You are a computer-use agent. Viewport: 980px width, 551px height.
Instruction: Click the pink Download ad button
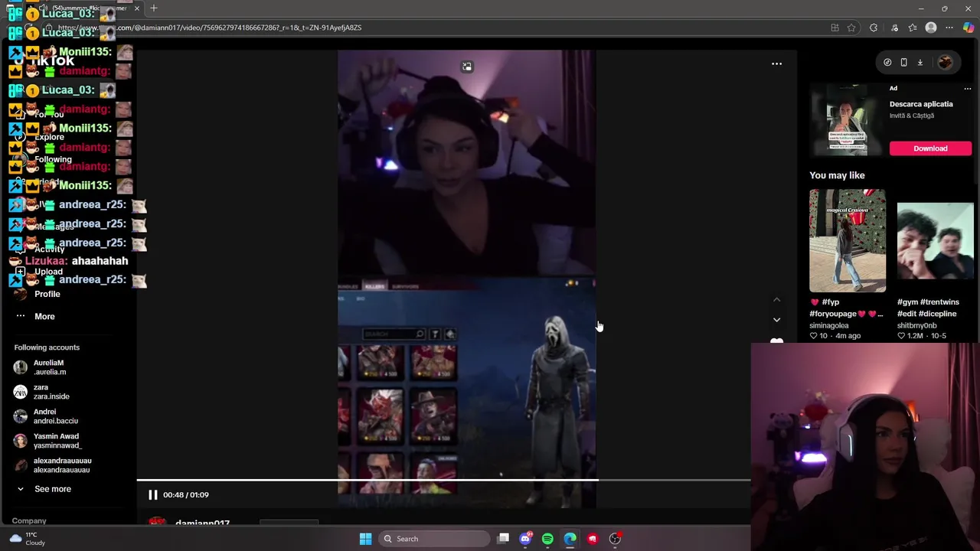tap(930, 148)
